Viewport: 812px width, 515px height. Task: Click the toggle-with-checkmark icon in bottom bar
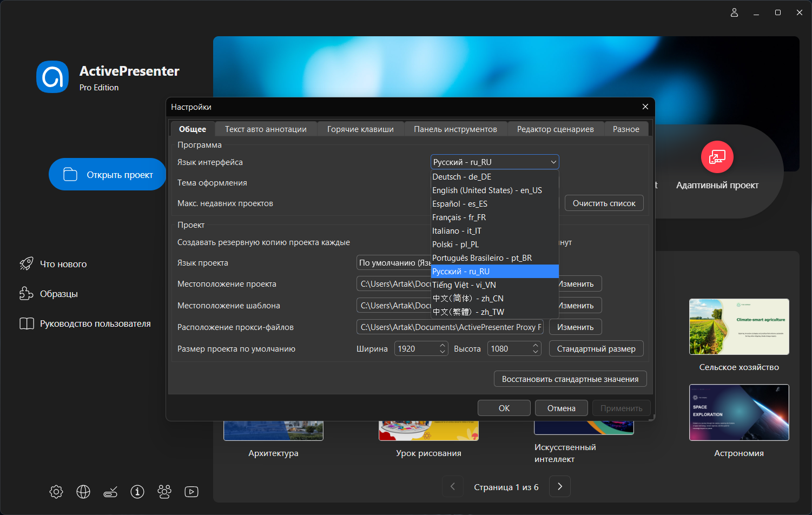click(x=110, y=492)
